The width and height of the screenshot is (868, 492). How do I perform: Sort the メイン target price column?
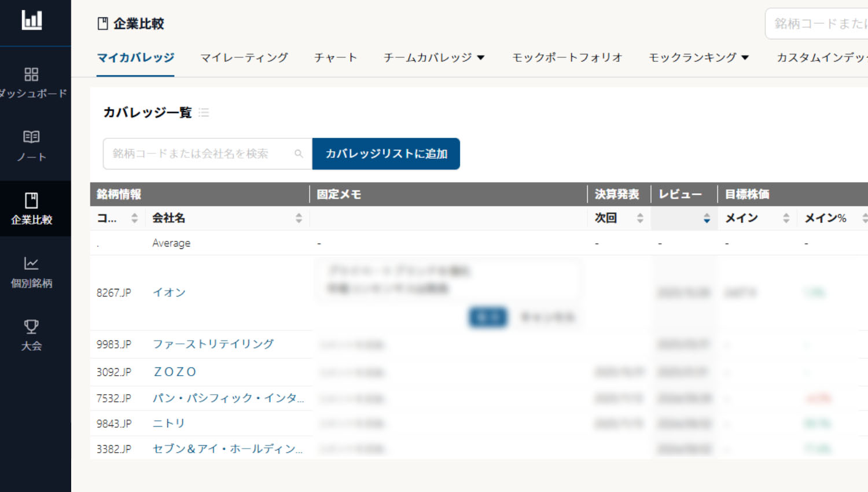coord(786,218)
